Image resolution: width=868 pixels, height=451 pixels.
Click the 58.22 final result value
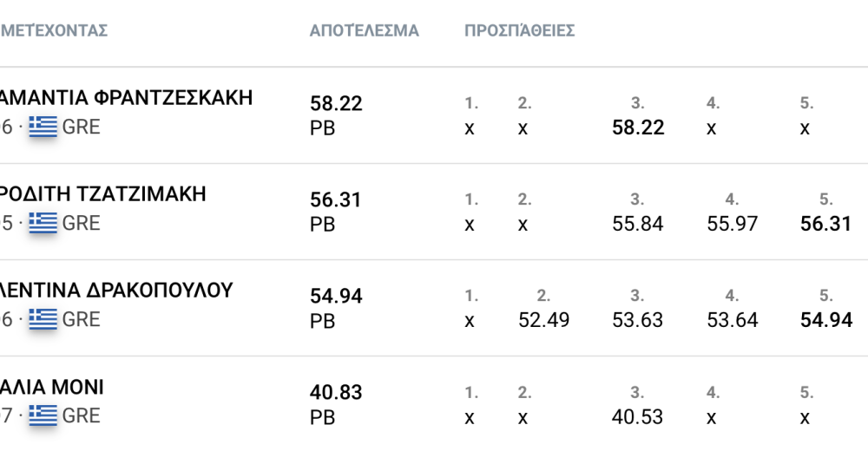[x=336, y=104]
